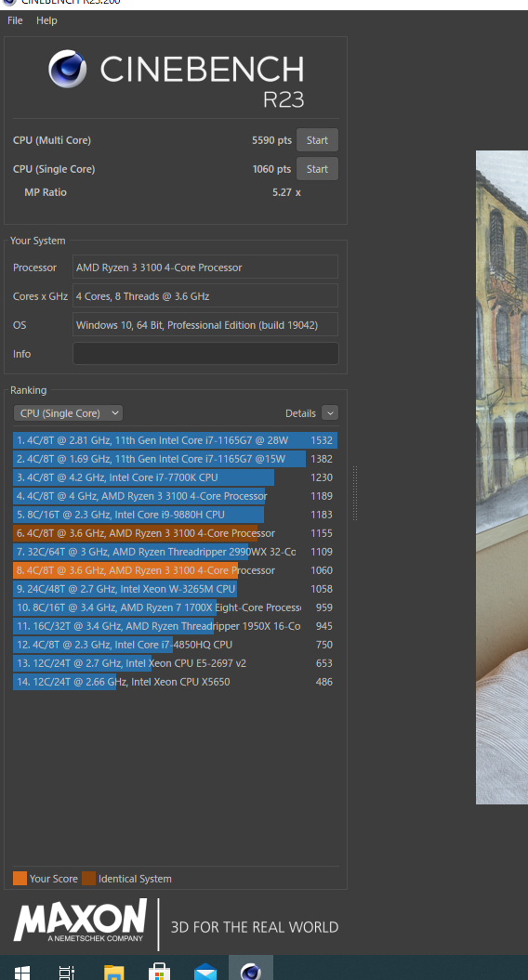Open the CPU (Single Core) ranking dropdown
Viewport: 528px width, 980px height.
coord(68,413)
